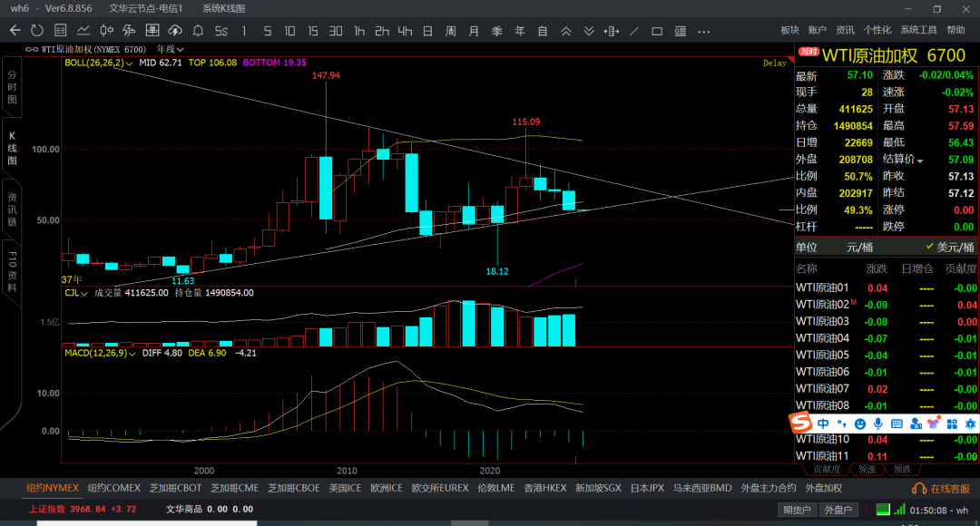Open the more options ellipsis icon
Screen dimensions: 980x526
704,31
